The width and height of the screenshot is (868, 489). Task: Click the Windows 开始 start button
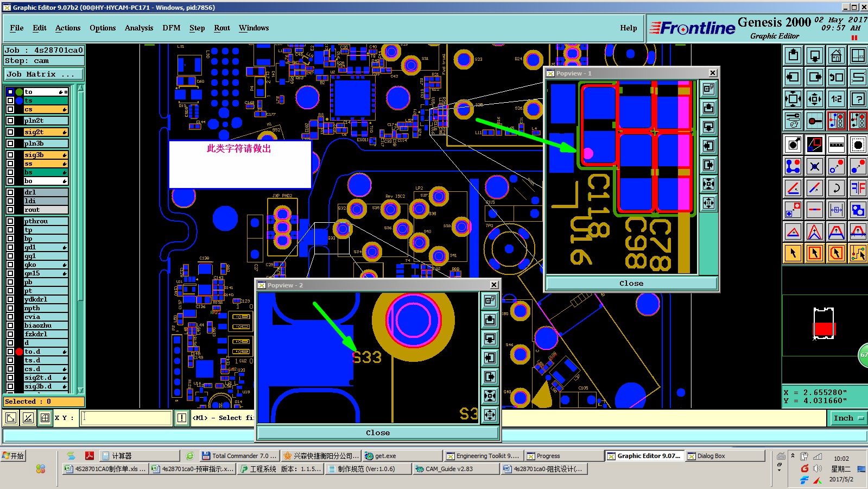point(14,456)
